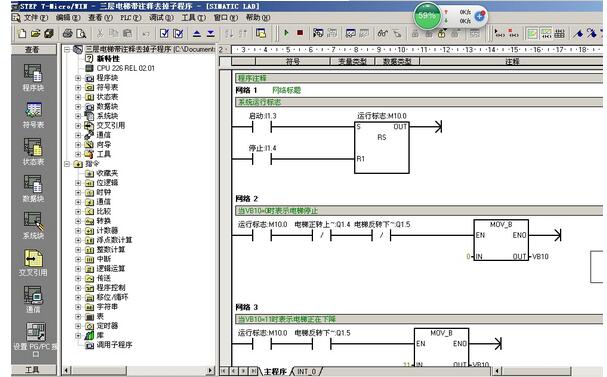Toggle network comments display in toolbar
This screenshot has height=377, width=607.
coord(546,34)
